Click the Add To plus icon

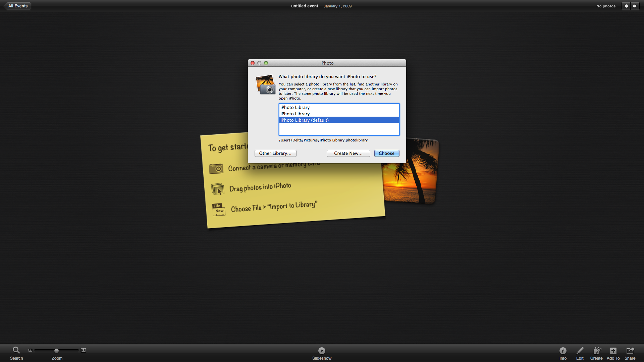click(x=613, y=351)
